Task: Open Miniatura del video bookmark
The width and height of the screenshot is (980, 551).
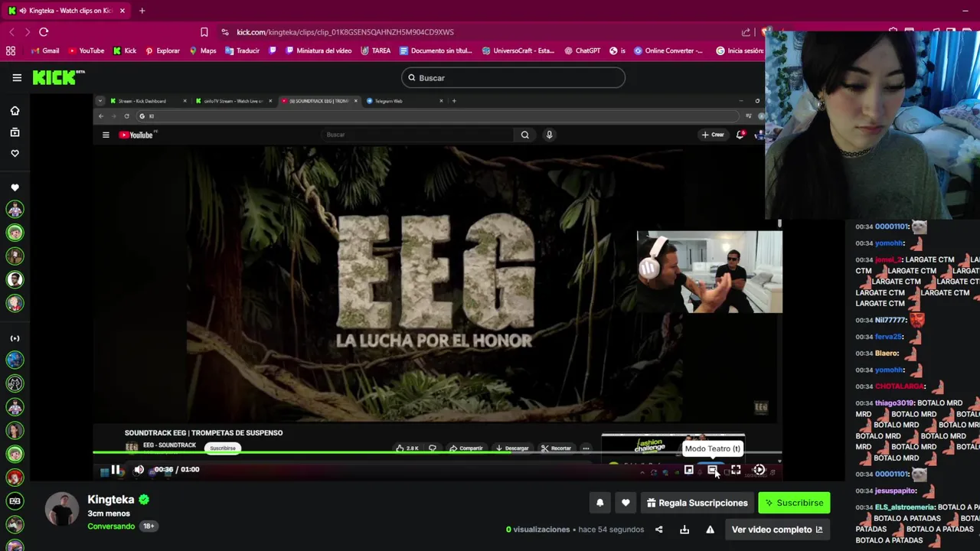Action: 318,51
